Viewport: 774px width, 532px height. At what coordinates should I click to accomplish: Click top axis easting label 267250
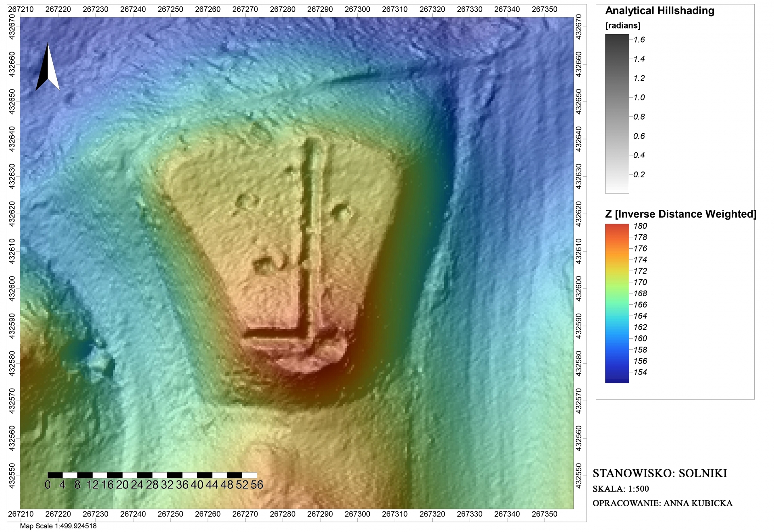pos(171,9)
